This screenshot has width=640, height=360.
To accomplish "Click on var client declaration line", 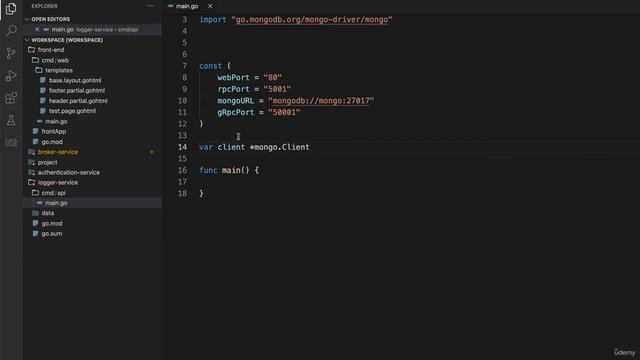I will coord(254,147).
